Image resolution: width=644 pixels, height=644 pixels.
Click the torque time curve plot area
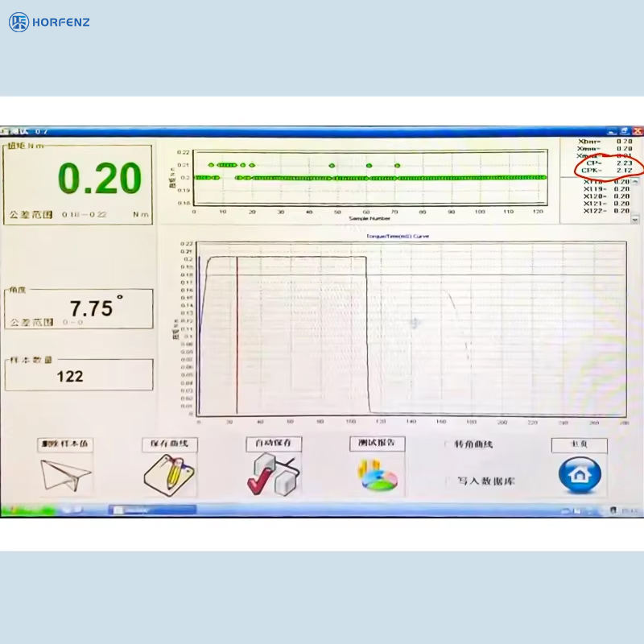pos(411,328)
